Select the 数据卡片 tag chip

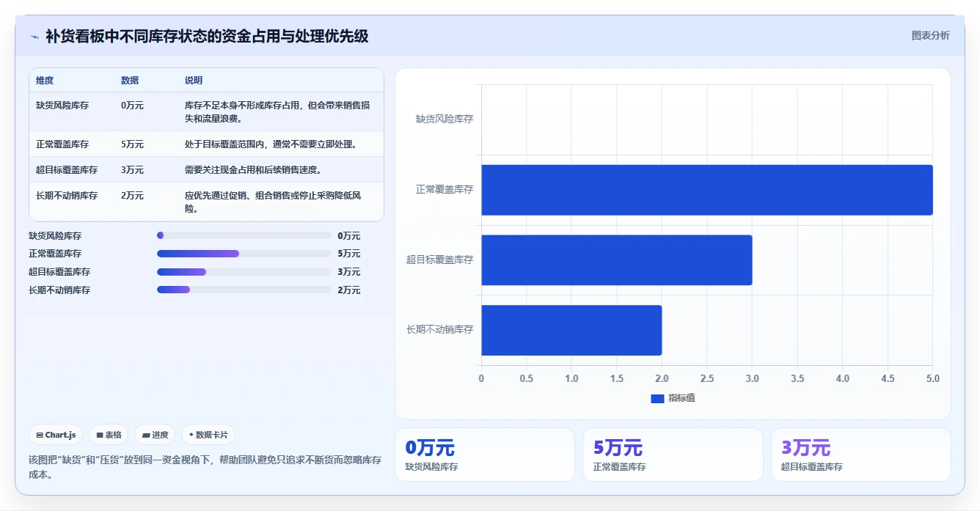tap(208, 435)
